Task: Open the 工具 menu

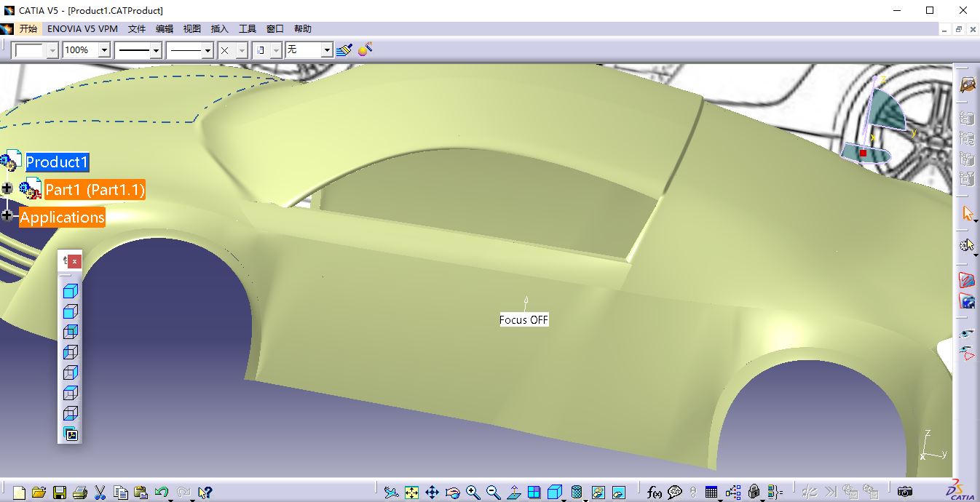Action: 248,29
